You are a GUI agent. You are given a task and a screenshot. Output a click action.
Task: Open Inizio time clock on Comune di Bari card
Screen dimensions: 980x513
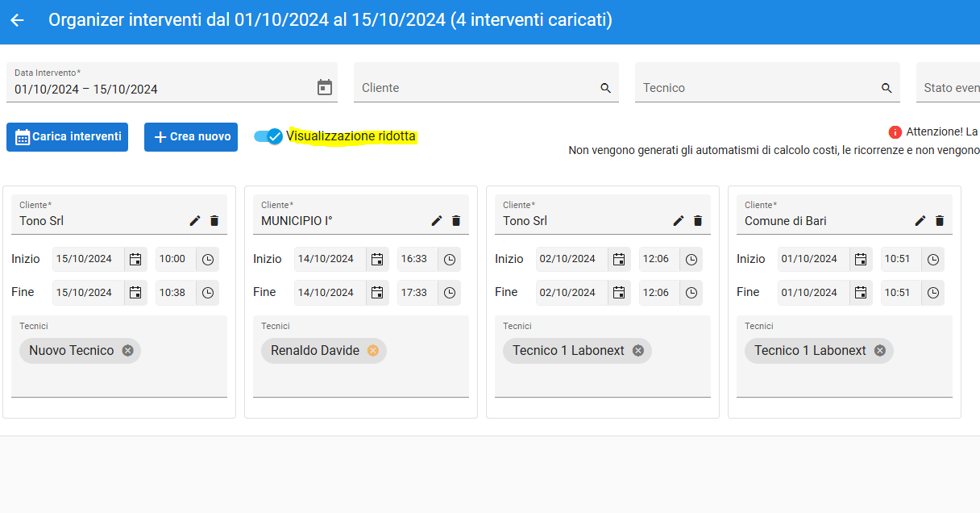(x=933, y=259)
